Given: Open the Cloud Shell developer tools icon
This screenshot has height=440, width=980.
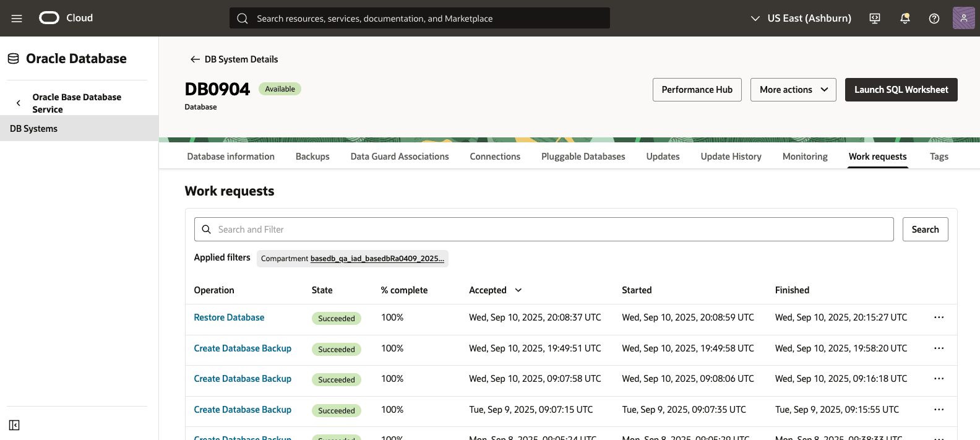Looking at the screenshot, I should [x=875, y=19].
